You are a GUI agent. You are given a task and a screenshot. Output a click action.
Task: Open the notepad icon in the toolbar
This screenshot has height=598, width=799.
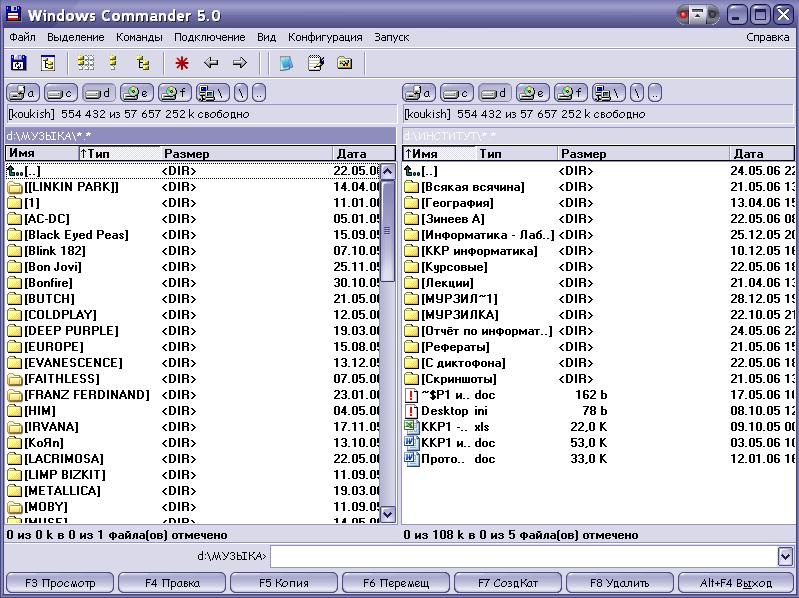316,63
